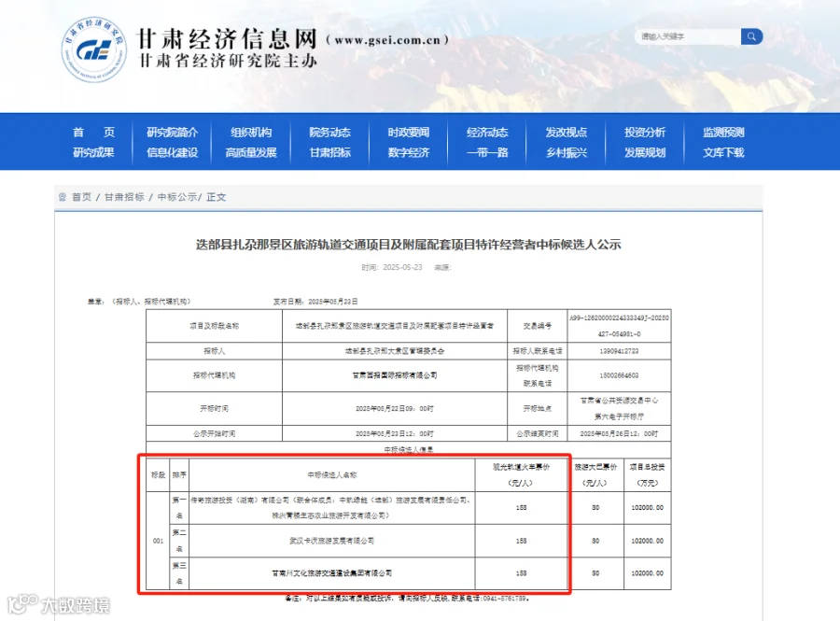Click the home icon in the breadcrumb

coord(63,197)
